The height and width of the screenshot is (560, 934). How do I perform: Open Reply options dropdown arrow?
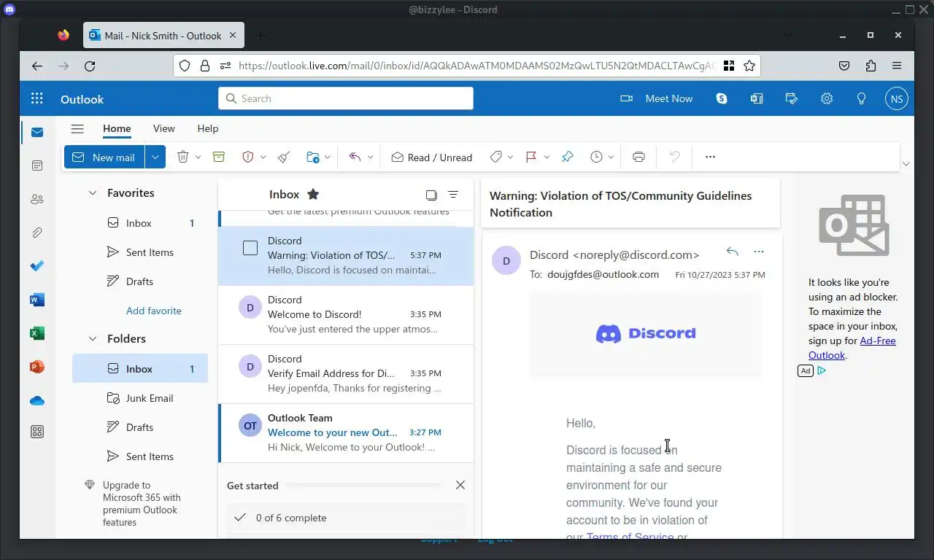(370, 157)
